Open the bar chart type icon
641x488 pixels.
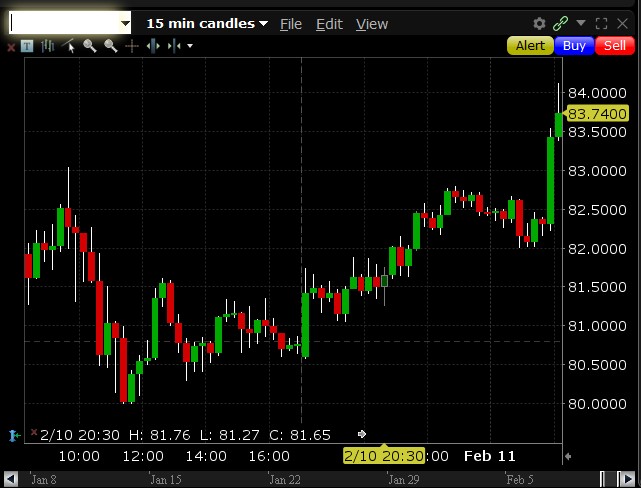pyautogui.click(x=47, y=46)
